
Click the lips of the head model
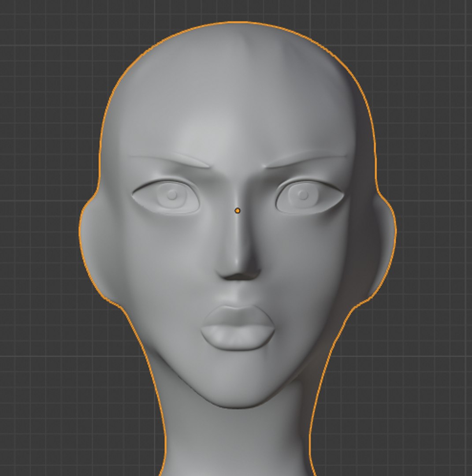[238, 328]
